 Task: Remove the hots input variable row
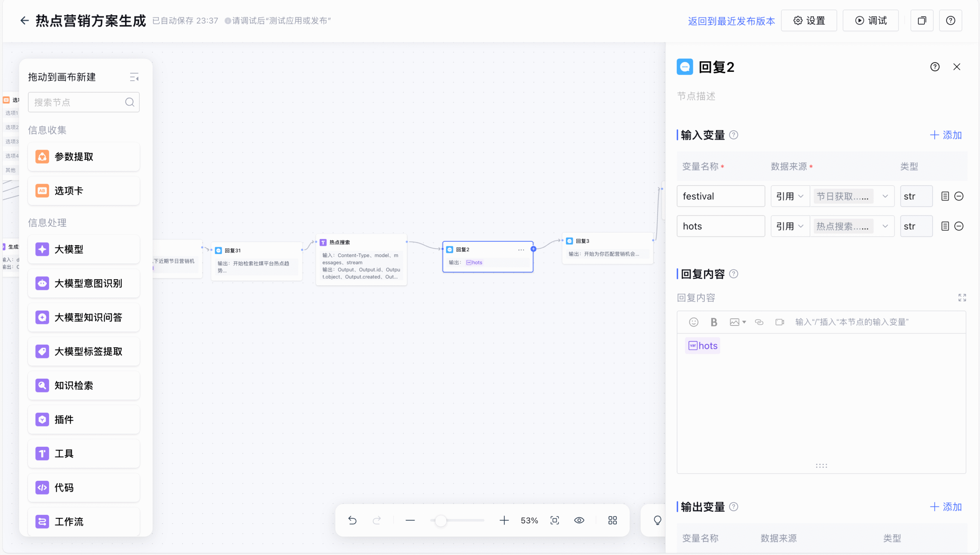click(x=959, y=226)
